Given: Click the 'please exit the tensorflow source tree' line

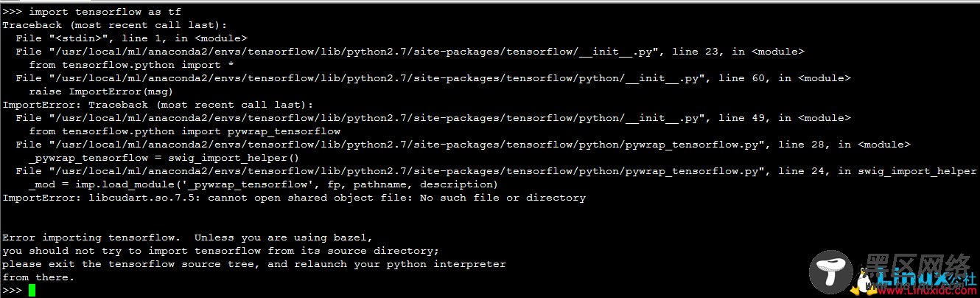Looking at the screenshot, I should pyautogui.click(x=254, y=264).
